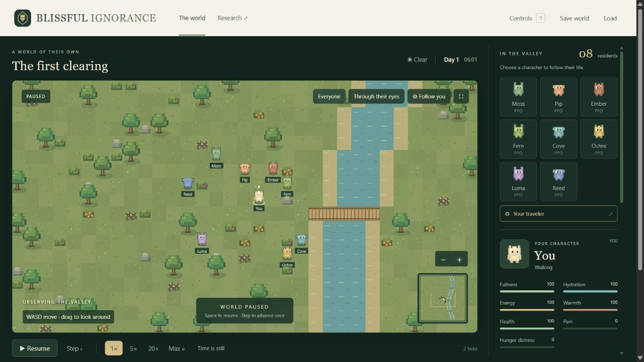Select Reed creature on the map

click(x=188, y=183)
